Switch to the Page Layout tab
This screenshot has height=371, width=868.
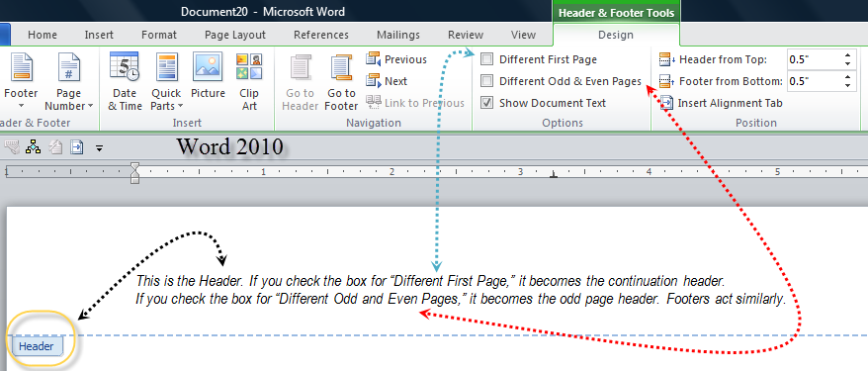pyautogui.click(x=235, y=35)
